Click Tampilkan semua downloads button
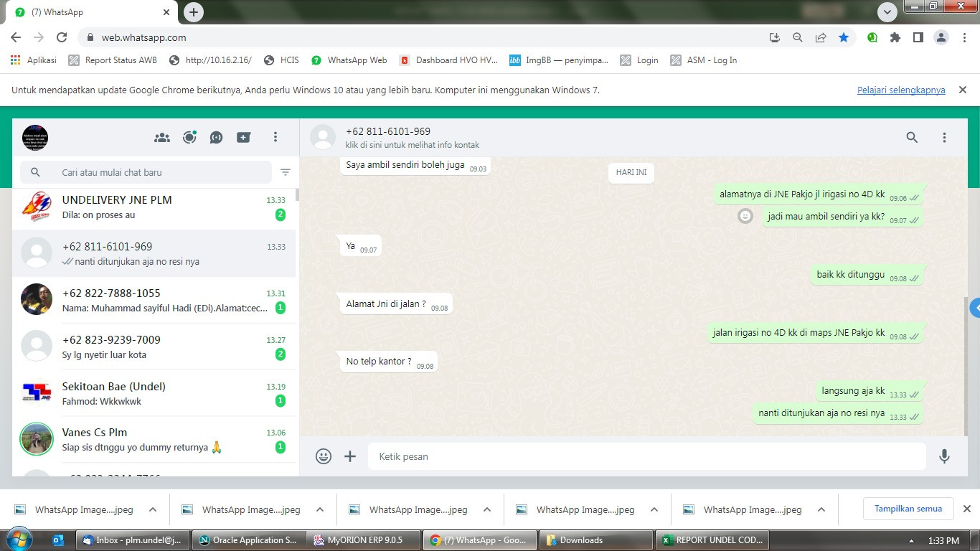 pyautogui.click(x=908, y=509)
